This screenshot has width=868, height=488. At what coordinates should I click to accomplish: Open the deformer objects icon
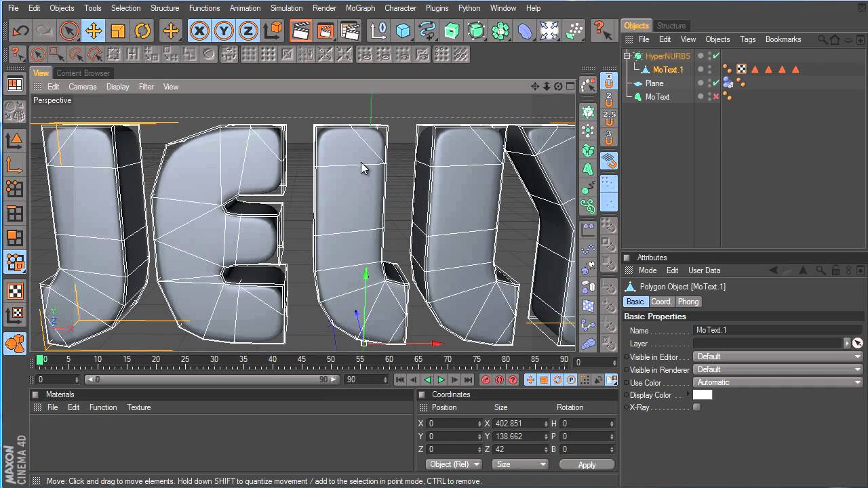(526, 30)
